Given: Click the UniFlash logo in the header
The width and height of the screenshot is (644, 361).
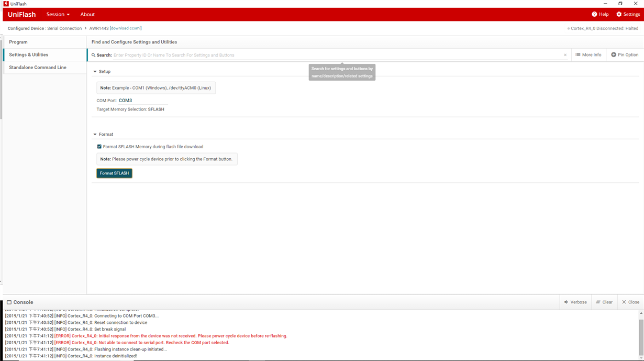Looking at the screenshot, I should pyautogui.click(x=21, y=14).
